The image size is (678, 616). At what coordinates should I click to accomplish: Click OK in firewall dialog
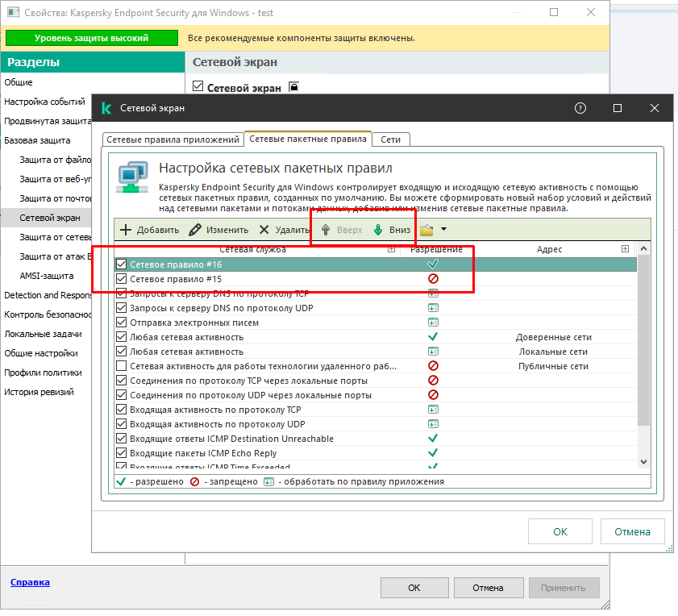coord(560,531)
